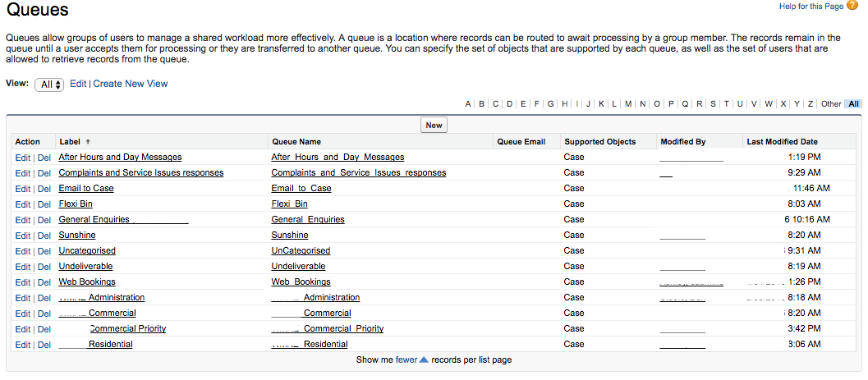
Task: Click the fewer records triangle icon
Action: pyautogui.click(x=424, y=359)
